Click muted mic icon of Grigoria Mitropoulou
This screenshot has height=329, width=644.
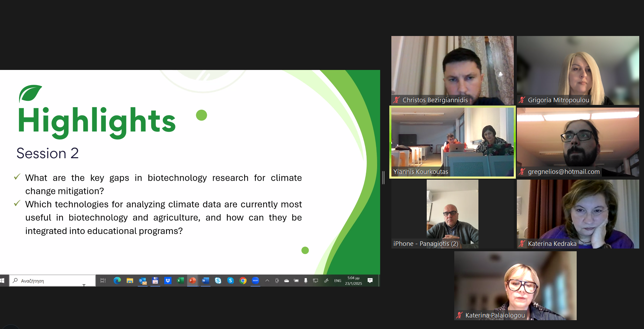tap(522, 100)
